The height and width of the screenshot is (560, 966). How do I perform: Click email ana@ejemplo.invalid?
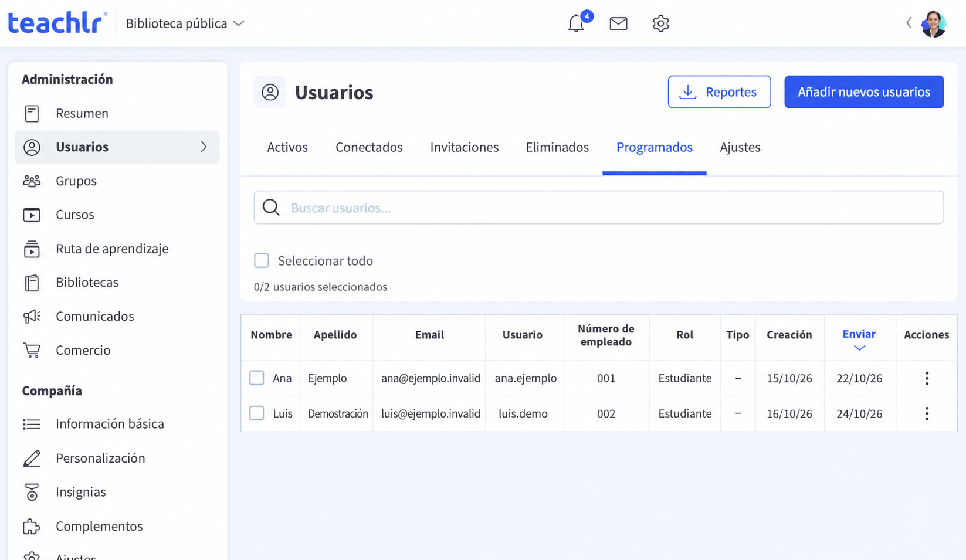pyautogui.click(x=431, y=378)
